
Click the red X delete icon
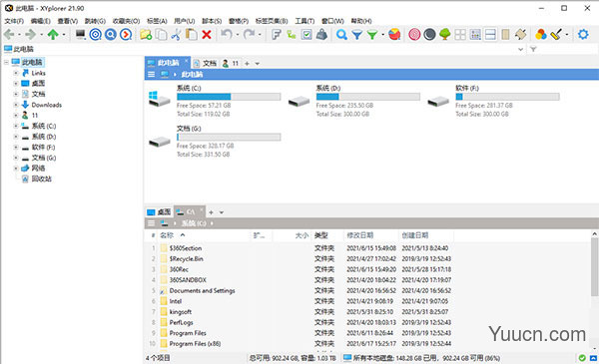(x=207, y=35)
